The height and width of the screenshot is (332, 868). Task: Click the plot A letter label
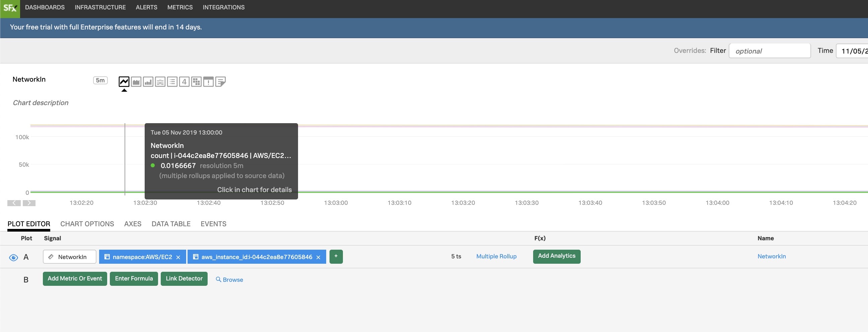pyautogui.click(x=26, y=258)
